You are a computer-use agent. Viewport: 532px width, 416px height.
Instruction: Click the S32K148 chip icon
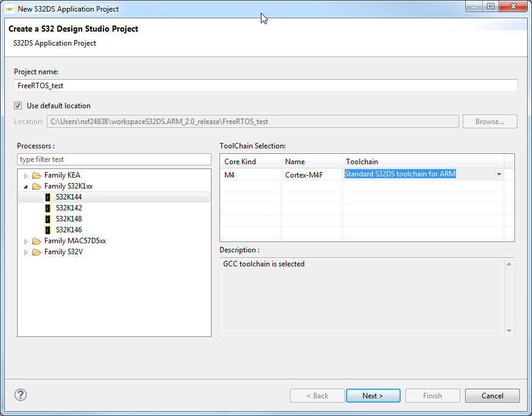point(48,219)
